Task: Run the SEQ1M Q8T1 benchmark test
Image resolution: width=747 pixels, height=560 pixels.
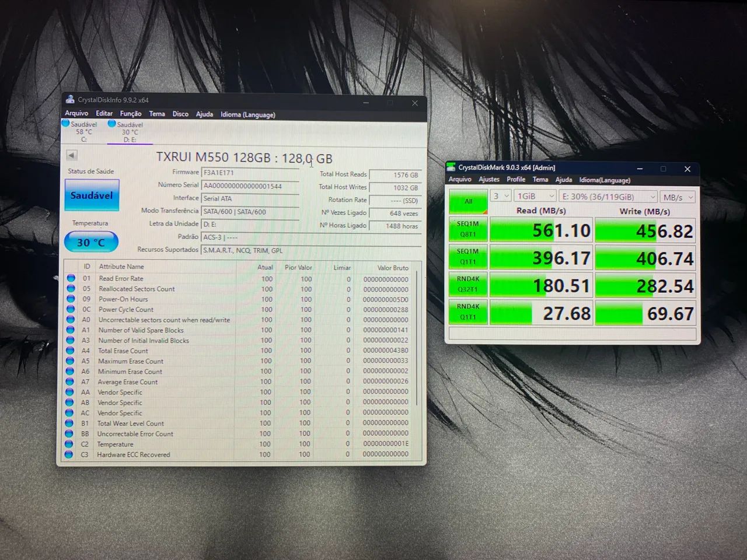Action: pos(468,229)
